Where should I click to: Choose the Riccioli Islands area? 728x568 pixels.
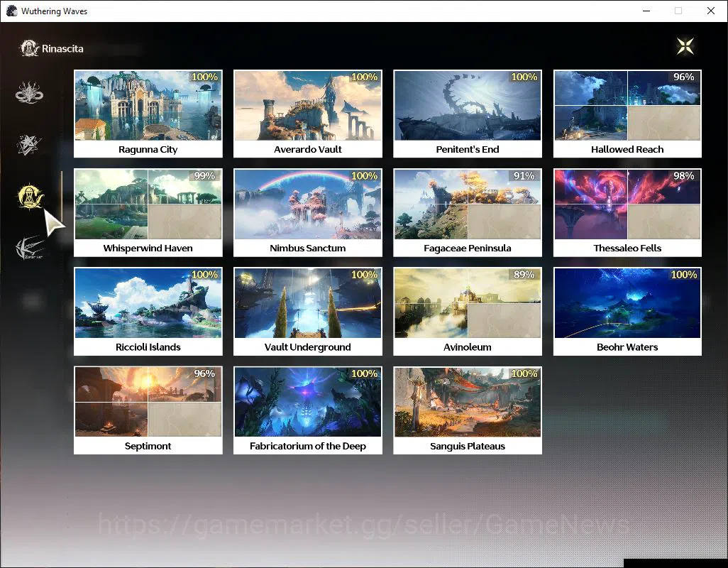tap(148, 312)
